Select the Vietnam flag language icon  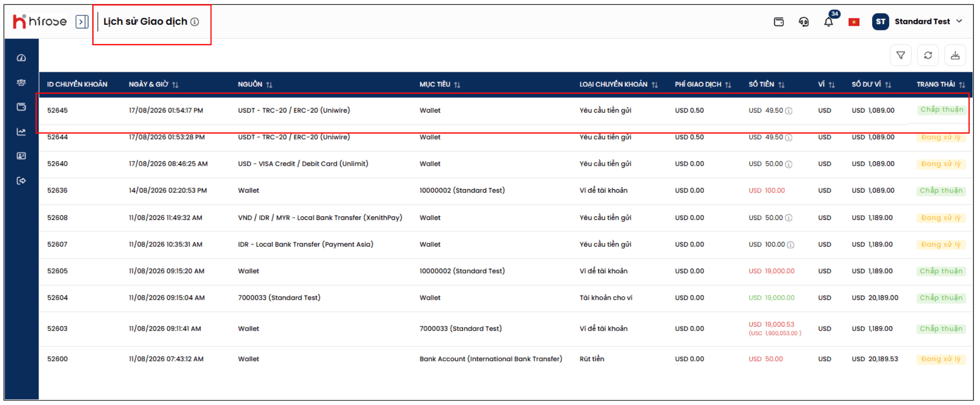(854, 22)
